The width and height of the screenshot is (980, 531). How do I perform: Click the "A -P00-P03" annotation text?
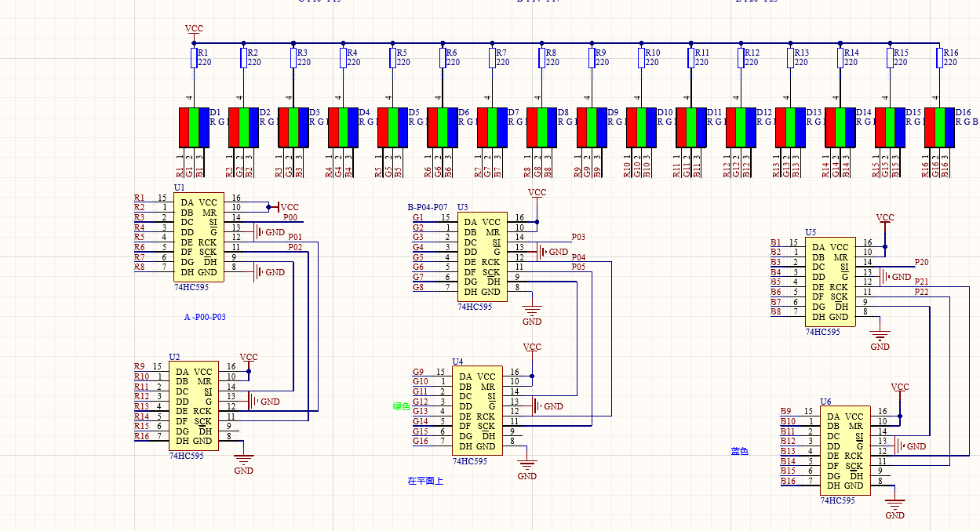(x=205, y=318)
